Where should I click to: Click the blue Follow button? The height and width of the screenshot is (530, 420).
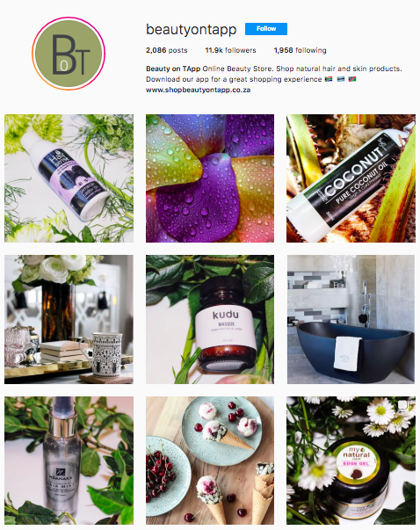tap(266, 29)
